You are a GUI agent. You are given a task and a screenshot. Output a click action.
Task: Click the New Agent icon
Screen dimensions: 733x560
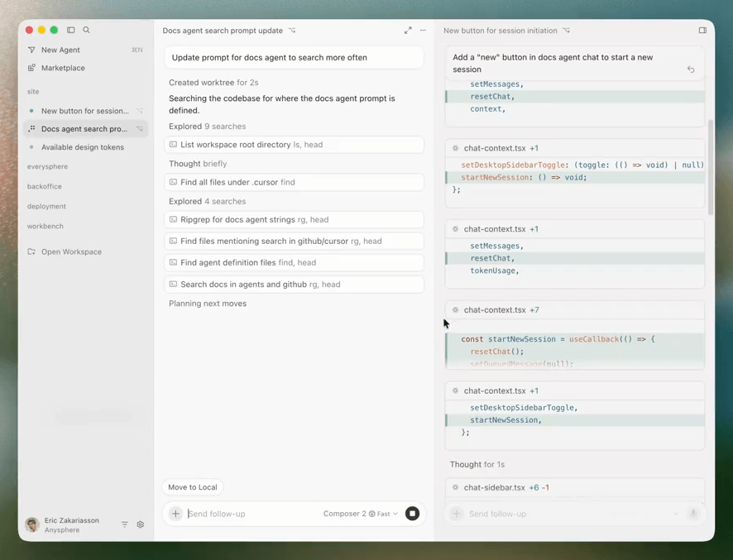(x=31, y=50)
